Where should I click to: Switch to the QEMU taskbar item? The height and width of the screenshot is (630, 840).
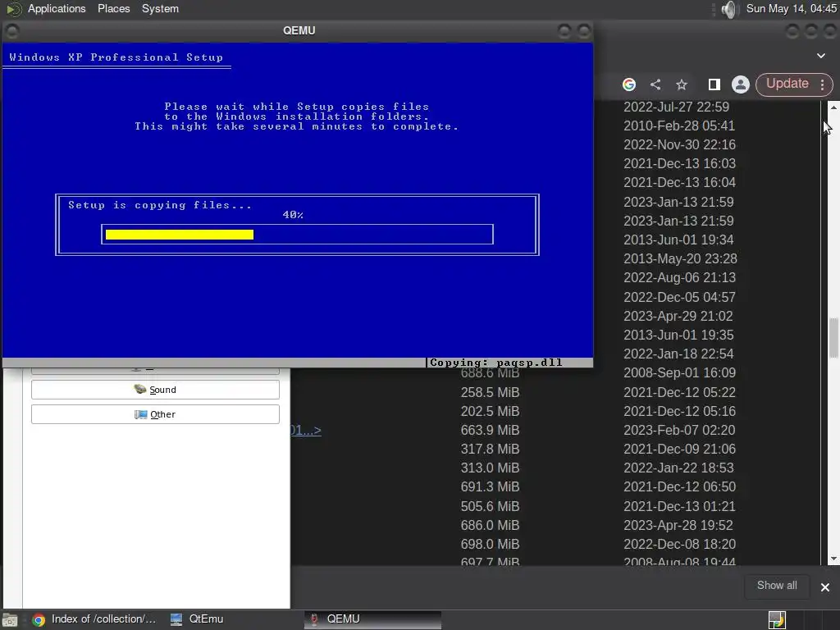tap(372, 619)
